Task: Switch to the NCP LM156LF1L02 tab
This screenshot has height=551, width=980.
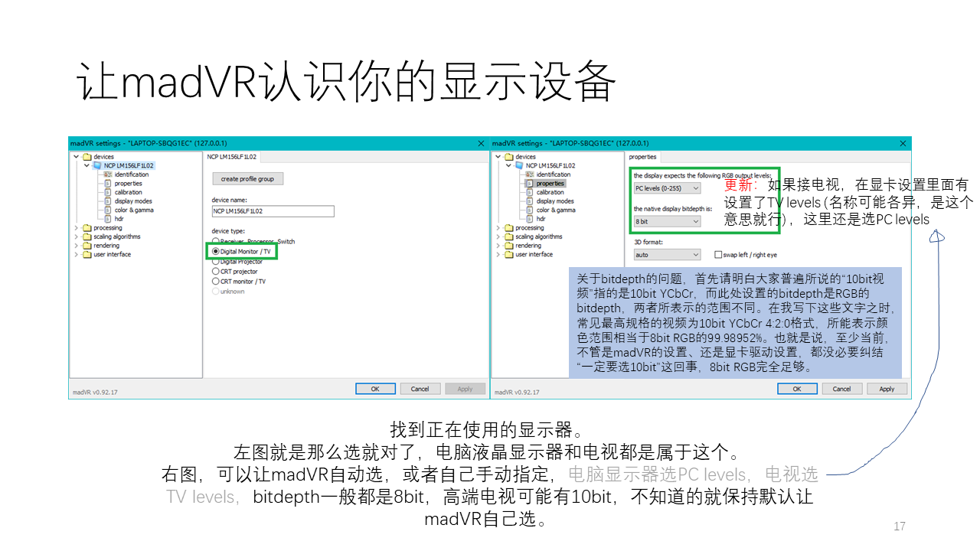Action: click(232, 157)
